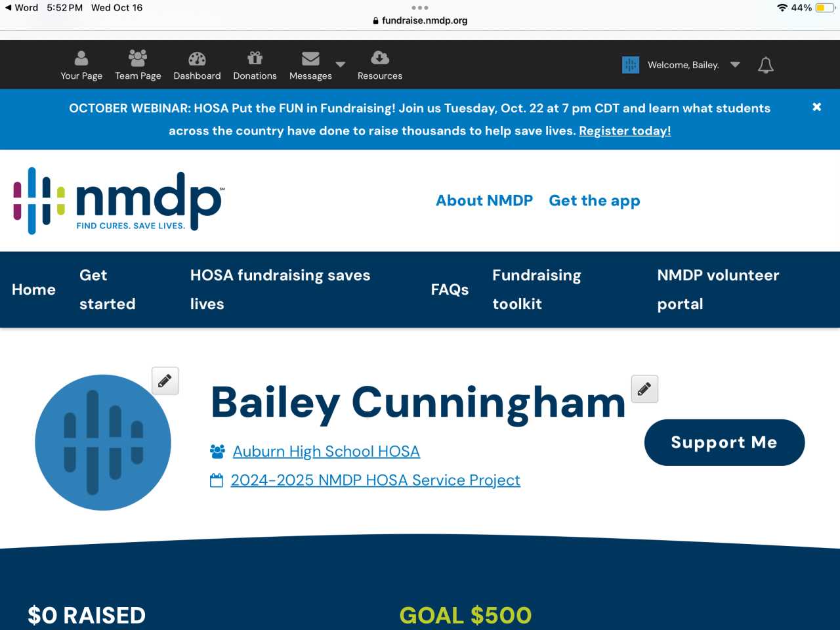Click the NMDP logo
This screenshot has width=840, height=630.
[119, 201]
